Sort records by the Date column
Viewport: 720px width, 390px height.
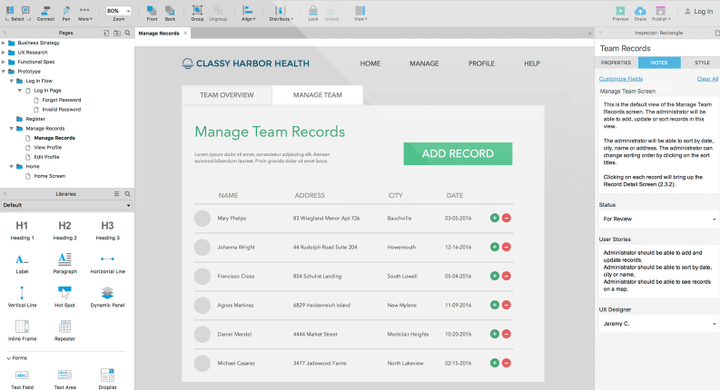point(455,195)
